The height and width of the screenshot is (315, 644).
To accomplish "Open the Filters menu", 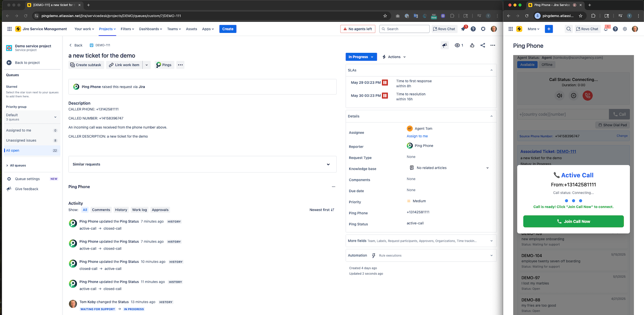I will point(127,29).
